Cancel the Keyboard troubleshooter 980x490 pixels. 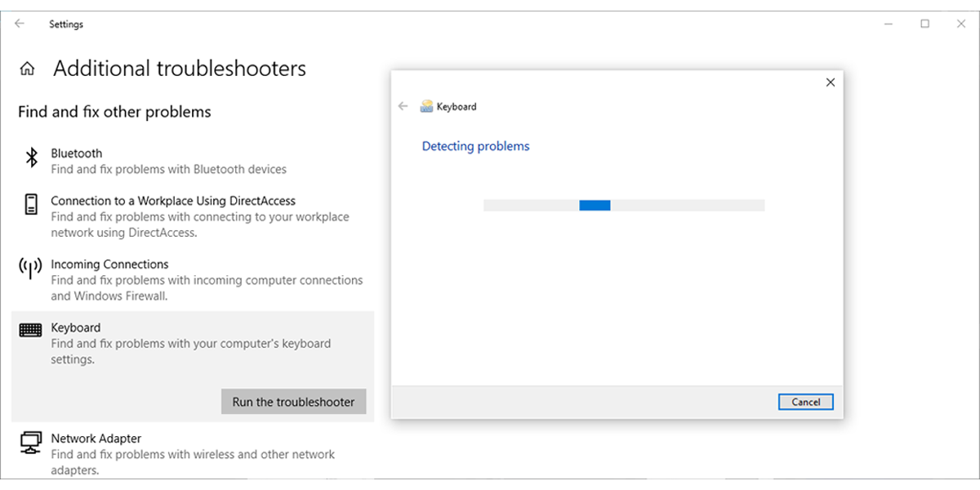[805, 402]
